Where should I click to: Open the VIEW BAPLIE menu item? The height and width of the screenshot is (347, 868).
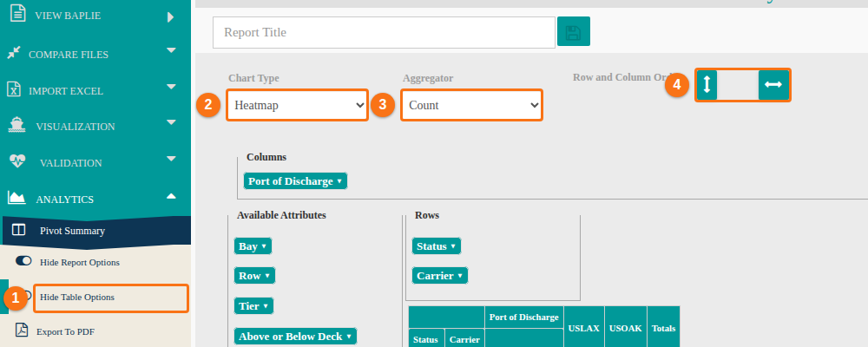coord(68,16)
